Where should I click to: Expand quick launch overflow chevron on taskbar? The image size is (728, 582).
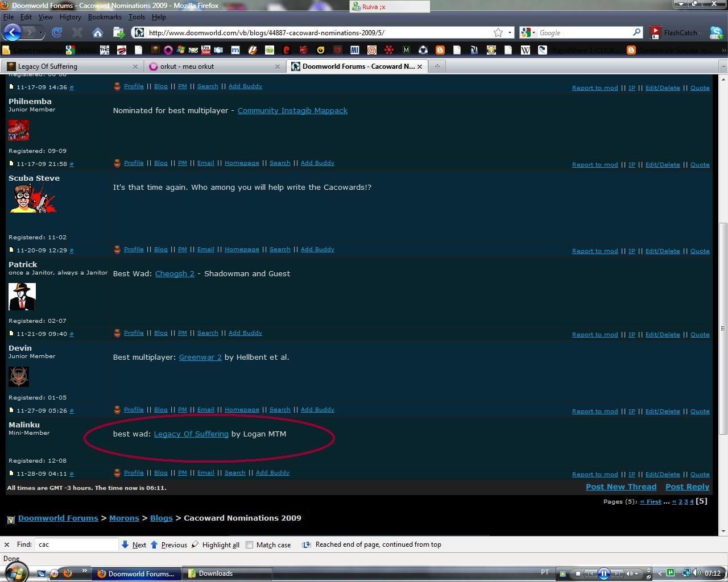85,570
